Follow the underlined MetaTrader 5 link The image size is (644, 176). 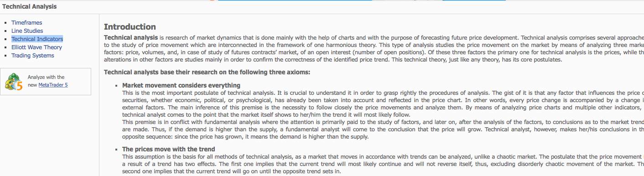coord(53,85)
